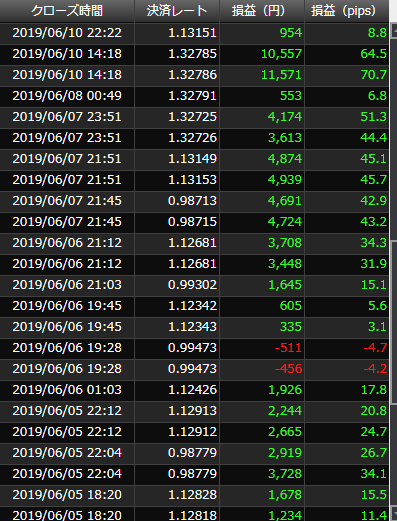Select close time 2019/06/06 01:03
Viewport: 397px width, 521px height.
tap(67, 390)
